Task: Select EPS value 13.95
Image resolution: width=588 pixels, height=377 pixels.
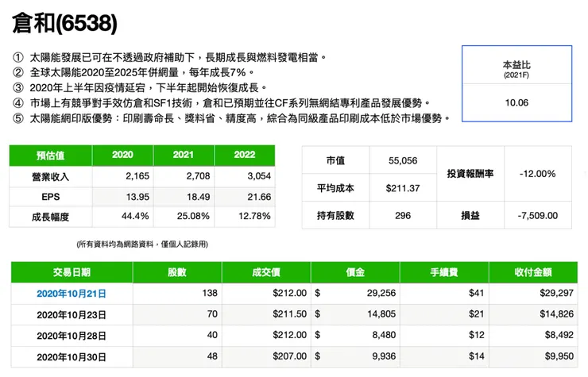Action: tap(137, 197)
